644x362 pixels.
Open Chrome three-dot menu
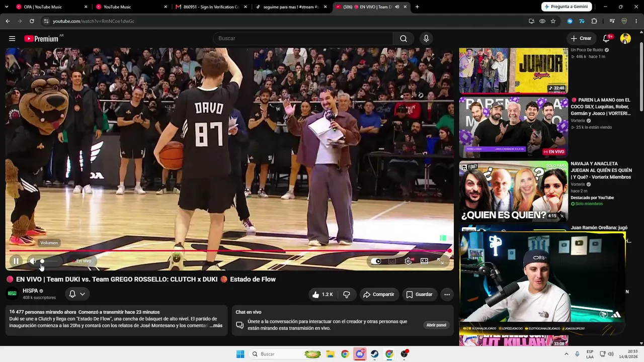click(636, 21)
